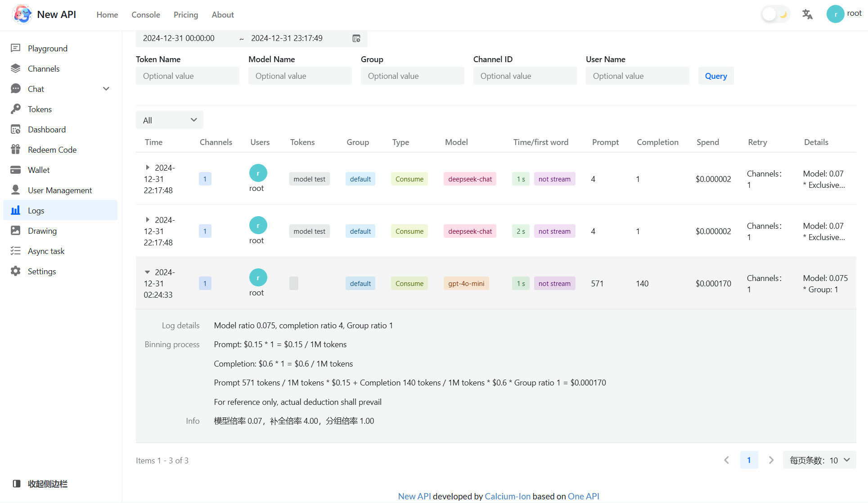Click the Redeem Code gift icon
The width and height of the screenshot is (868, 503).
[x=16, y=150]
